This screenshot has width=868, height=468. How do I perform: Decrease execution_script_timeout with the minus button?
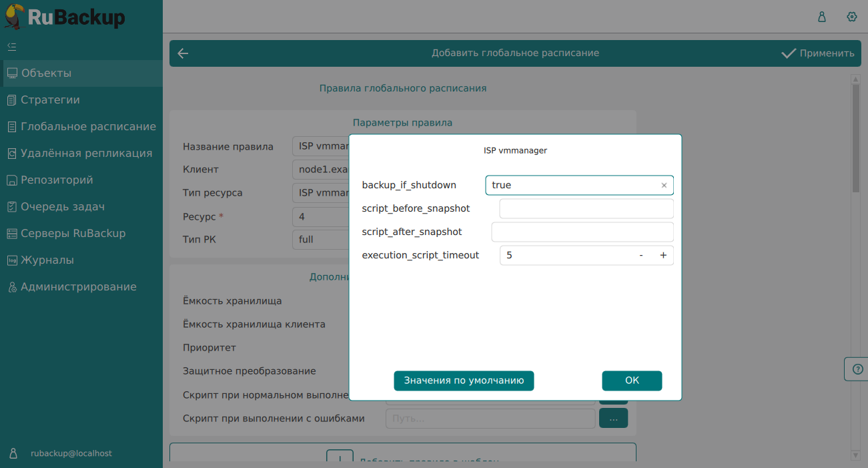(641, 255)
